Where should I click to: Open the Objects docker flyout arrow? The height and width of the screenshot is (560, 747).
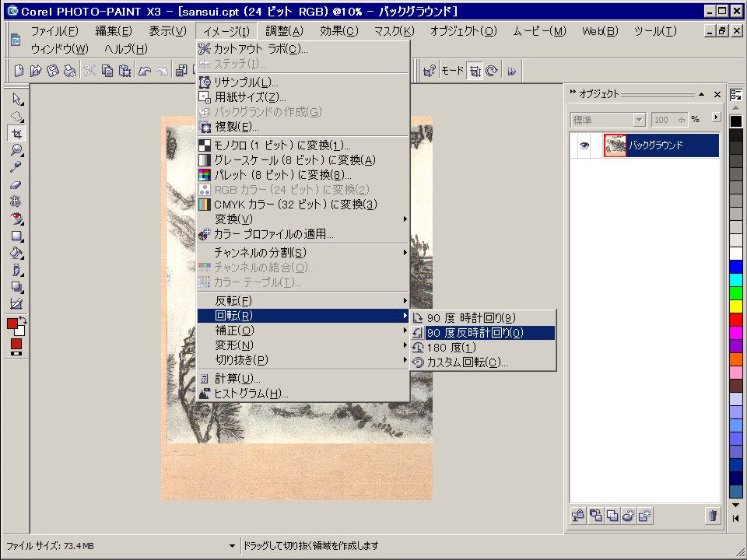716,117
